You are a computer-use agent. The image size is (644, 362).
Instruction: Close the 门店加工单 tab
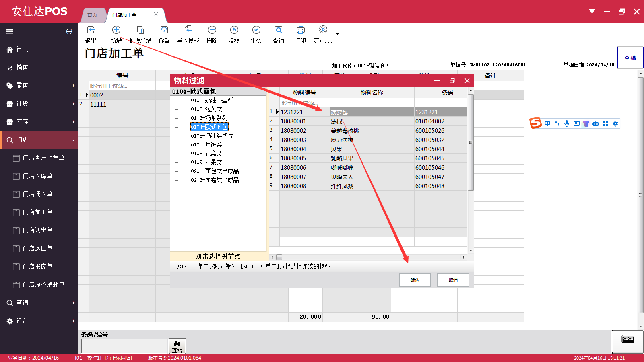(x=156, y=14)
